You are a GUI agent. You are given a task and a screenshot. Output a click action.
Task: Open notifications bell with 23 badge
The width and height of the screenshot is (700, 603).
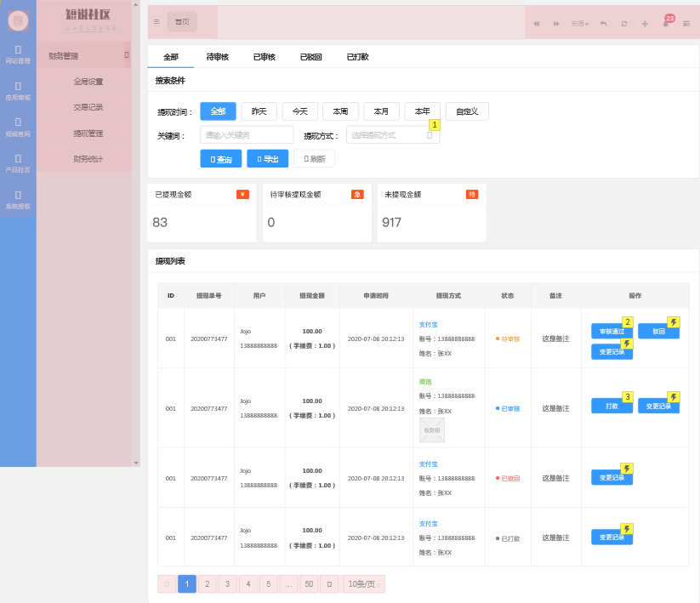tap(666, 23)
